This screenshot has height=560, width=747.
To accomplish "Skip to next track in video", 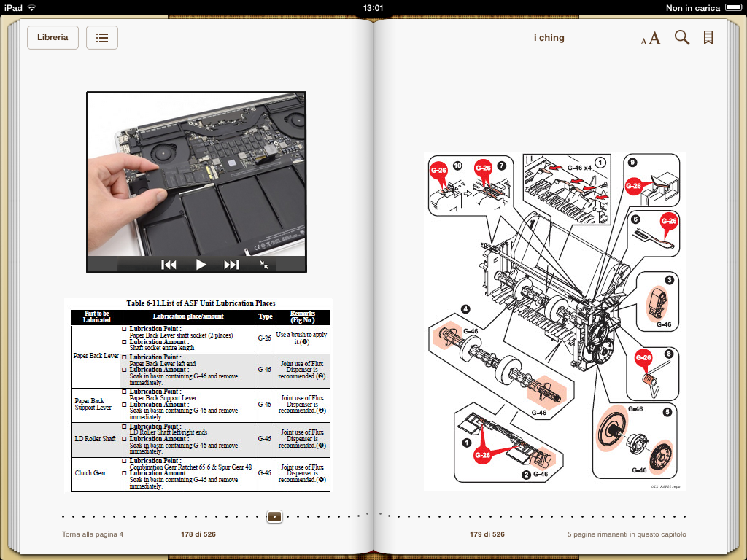I will (231, 265).
